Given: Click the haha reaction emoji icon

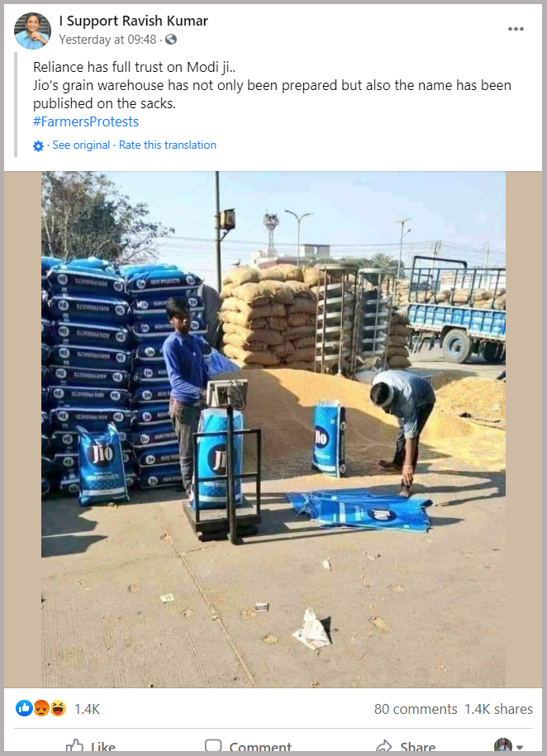Looking at the screenshot, I should (58, 708).
